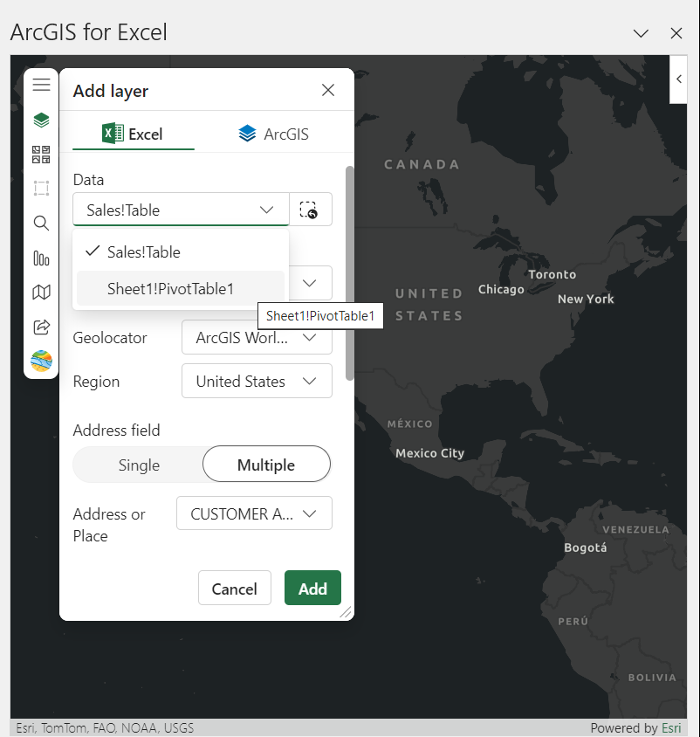Click the Toronto label on map
The image size is (700, 737).
tap(552, 274)
